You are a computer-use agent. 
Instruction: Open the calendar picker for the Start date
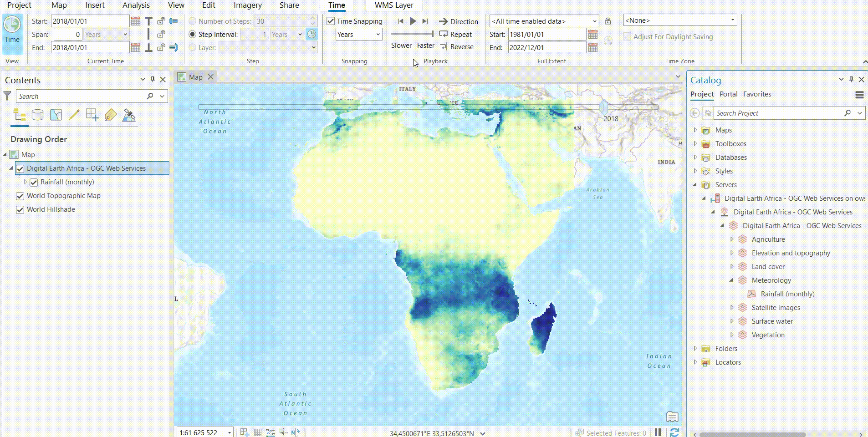(135, 21)
